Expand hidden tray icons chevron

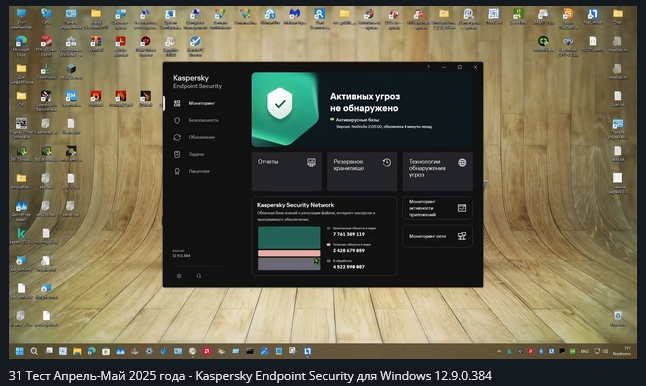[499, 351]
